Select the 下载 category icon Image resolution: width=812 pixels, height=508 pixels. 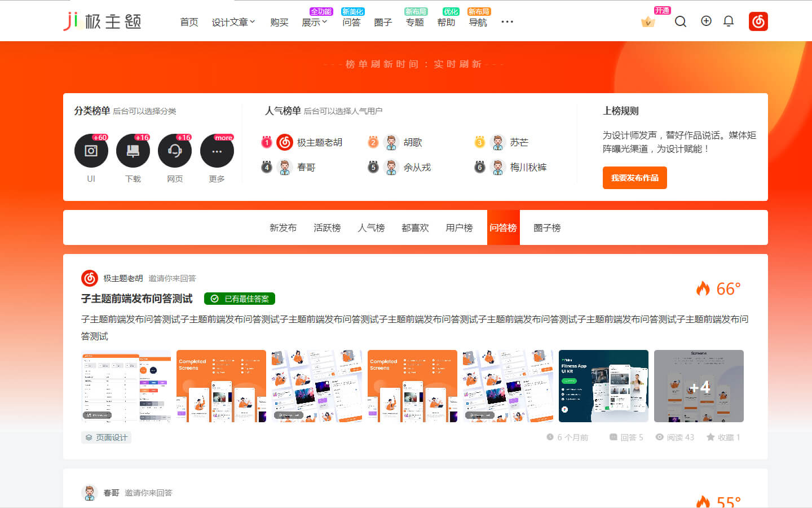click(133, 151)
